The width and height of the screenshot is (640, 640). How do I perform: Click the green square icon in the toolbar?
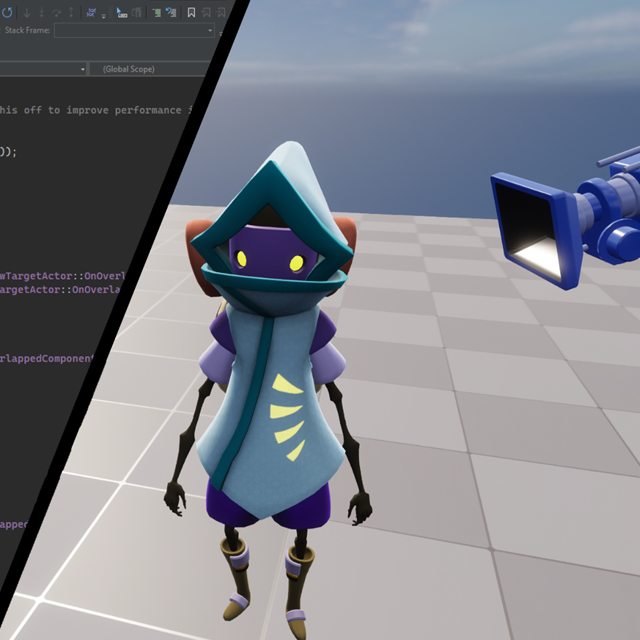pyautogui.click(x=156, y=13)
